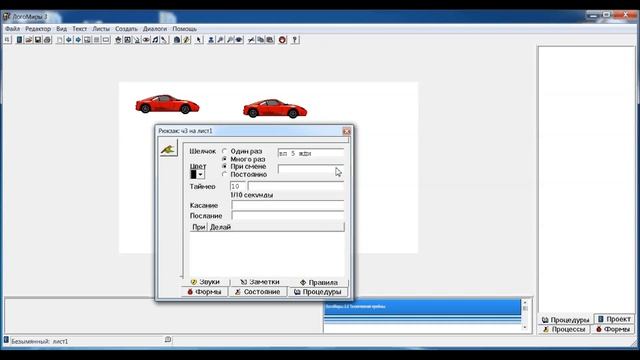The image size is (640, 360).
Task: Click the turtle hatch icon in toolbar
Action: coord(118,40)
